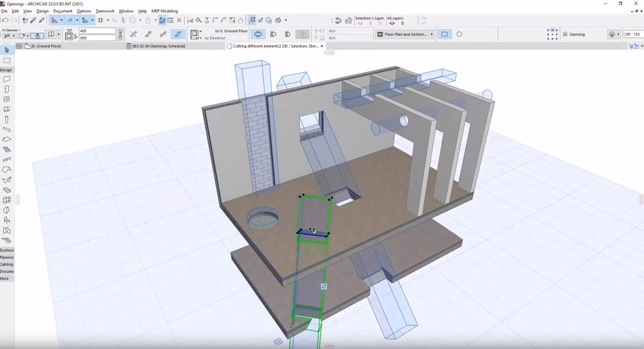Viewport: 644px width, 349px height.
Task: Activate the Railing tool
Action: point(7,160)
